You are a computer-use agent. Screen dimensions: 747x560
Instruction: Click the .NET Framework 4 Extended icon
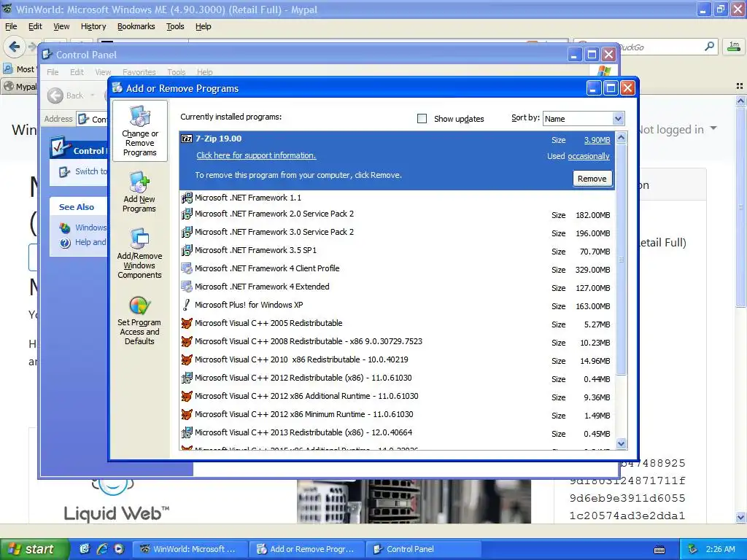pyautogui.click(x=187, y=287)
